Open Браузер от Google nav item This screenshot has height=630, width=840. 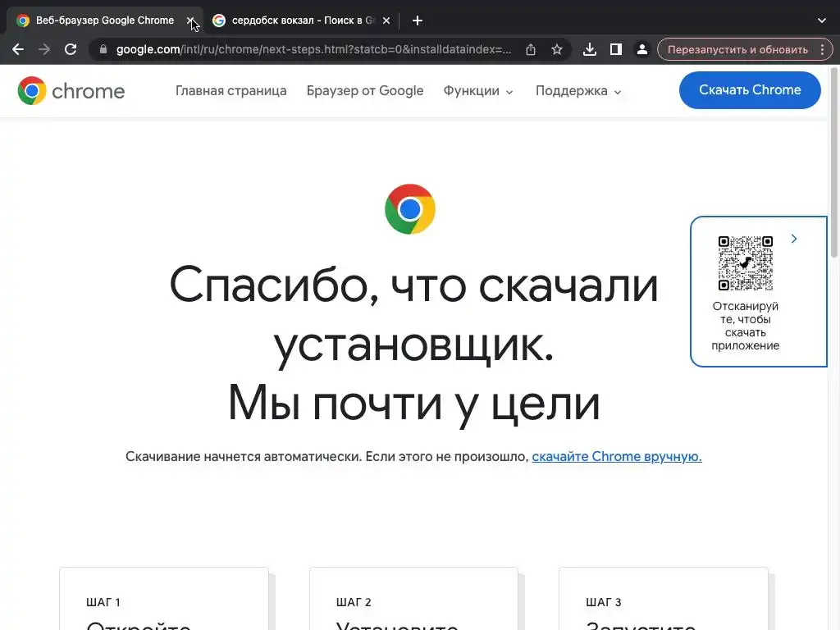(x=365, y=90)
